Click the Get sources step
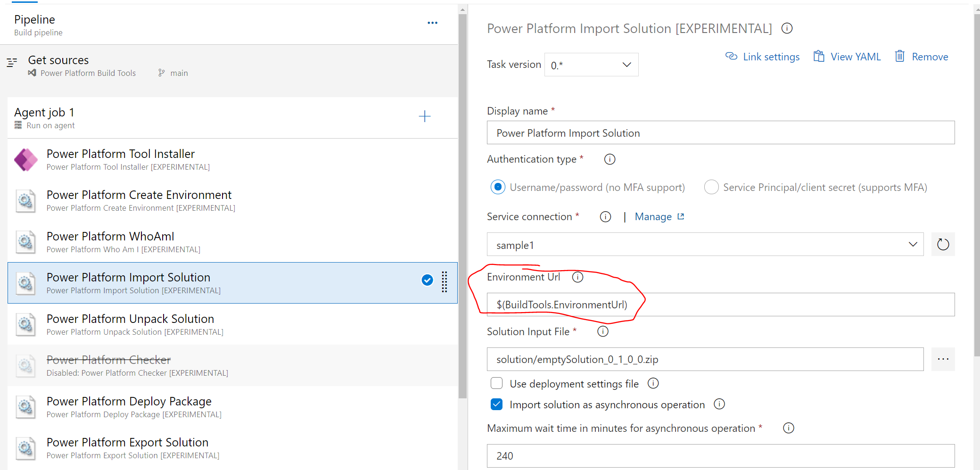980x470 pixels. pos(58,60)
